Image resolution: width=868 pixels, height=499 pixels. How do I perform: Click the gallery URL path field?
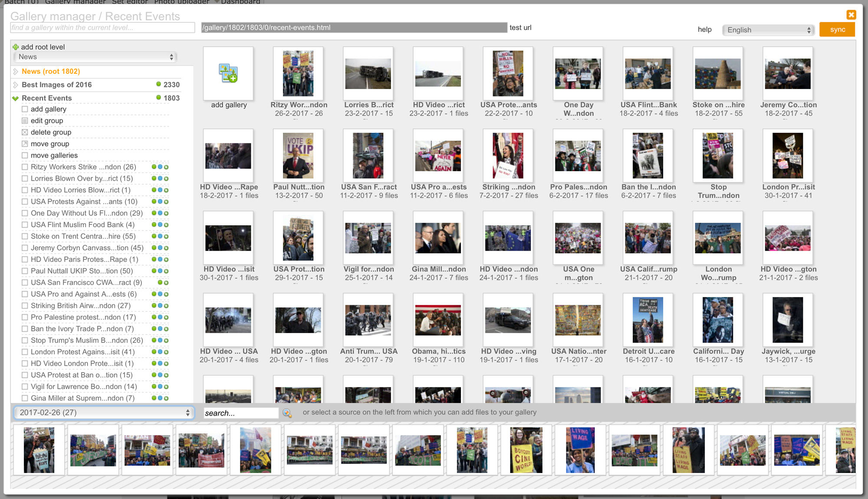click(354, 27)
